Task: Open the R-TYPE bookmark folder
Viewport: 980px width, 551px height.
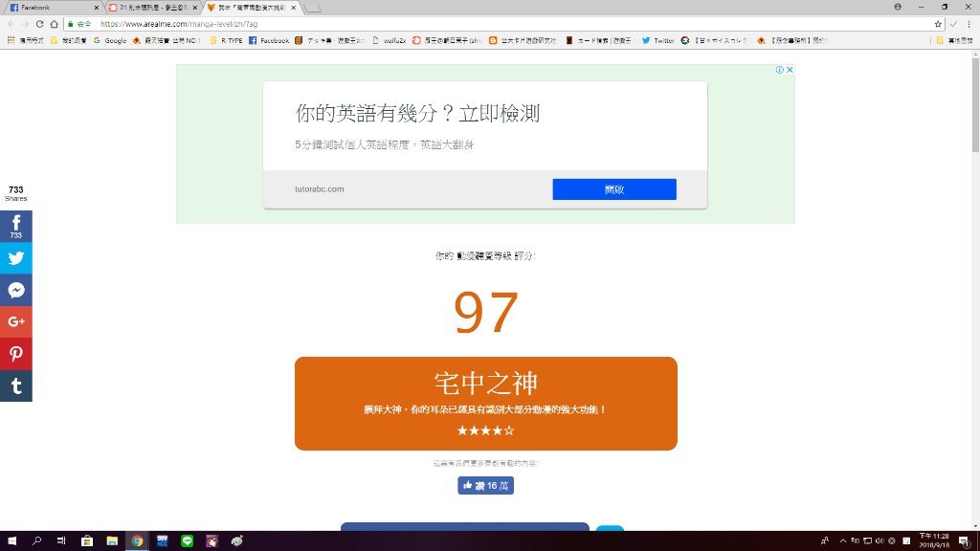Action: [226, 40]
